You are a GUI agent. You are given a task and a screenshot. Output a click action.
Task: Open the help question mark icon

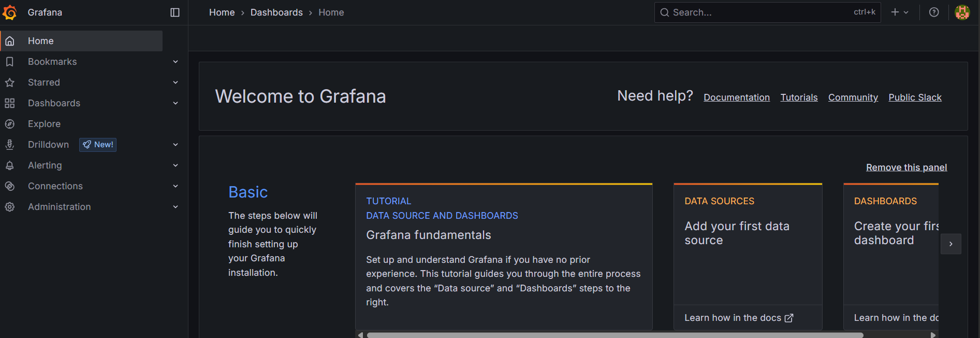point(934,12)
